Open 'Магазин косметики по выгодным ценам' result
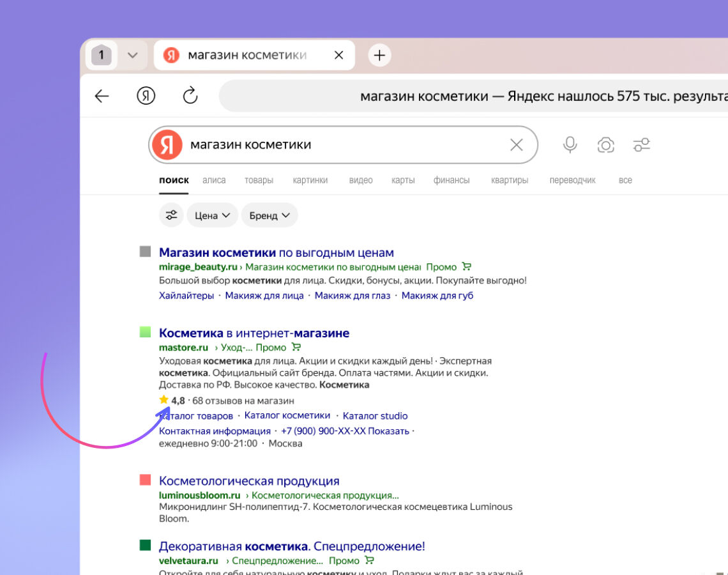 click(x=277, y=252)
